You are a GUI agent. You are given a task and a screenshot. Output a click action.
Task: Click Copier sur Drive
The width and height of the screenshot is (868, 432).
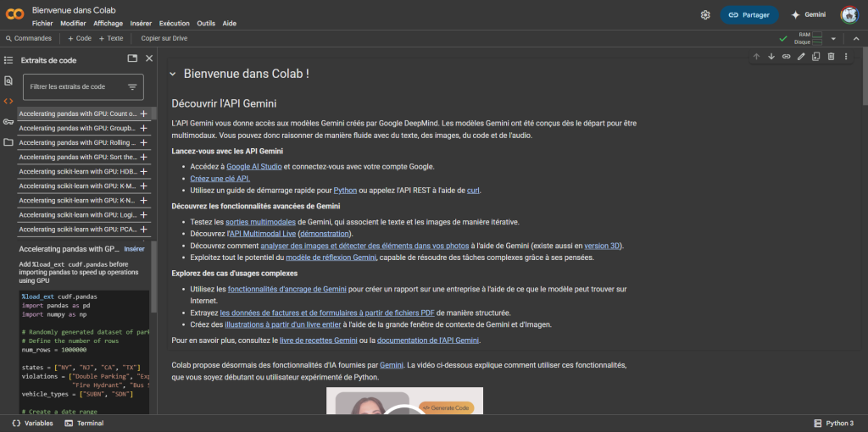click(164, 38)
